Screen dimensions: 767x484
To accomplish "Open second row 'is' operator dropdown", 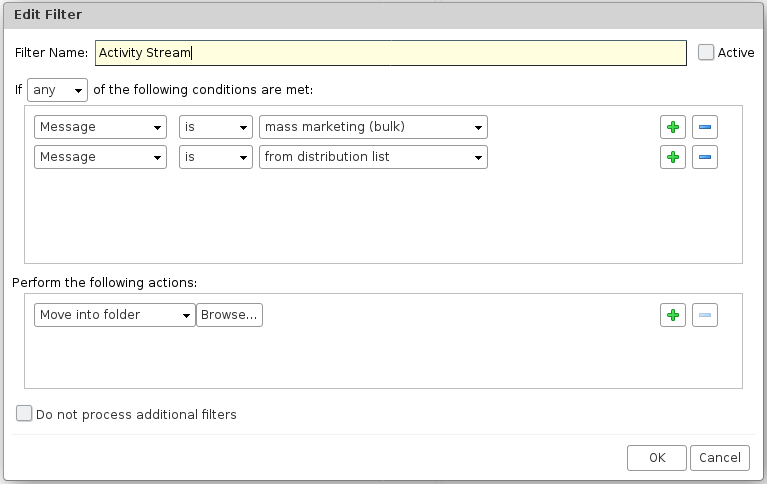I will click(x=216, y=157).
